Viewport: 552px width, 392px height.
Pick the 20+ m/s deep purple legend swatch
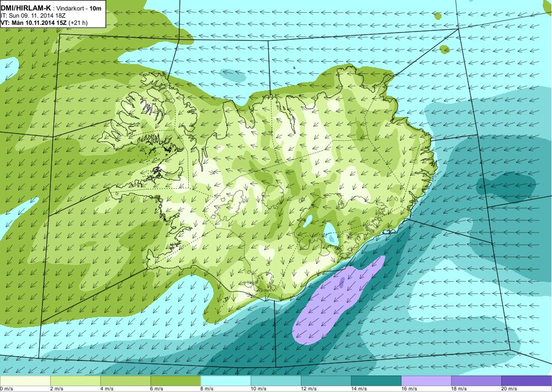(526, 381)
